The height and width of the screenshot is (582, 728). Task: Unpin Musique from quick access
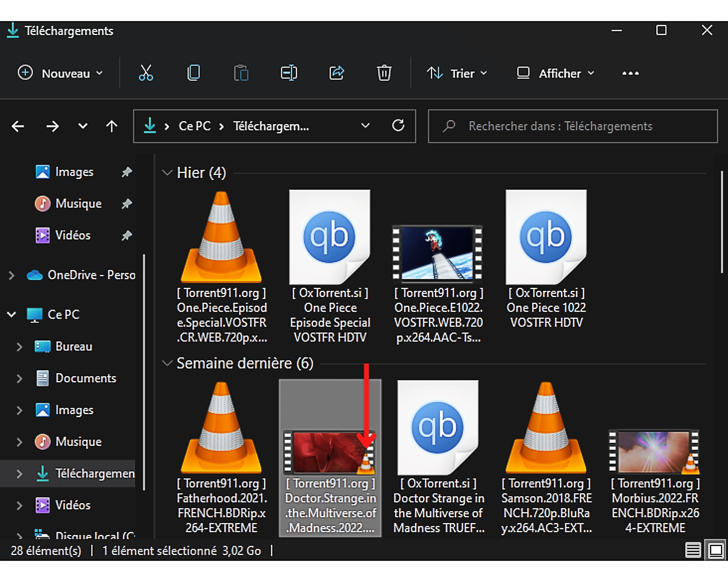point(127,203)
